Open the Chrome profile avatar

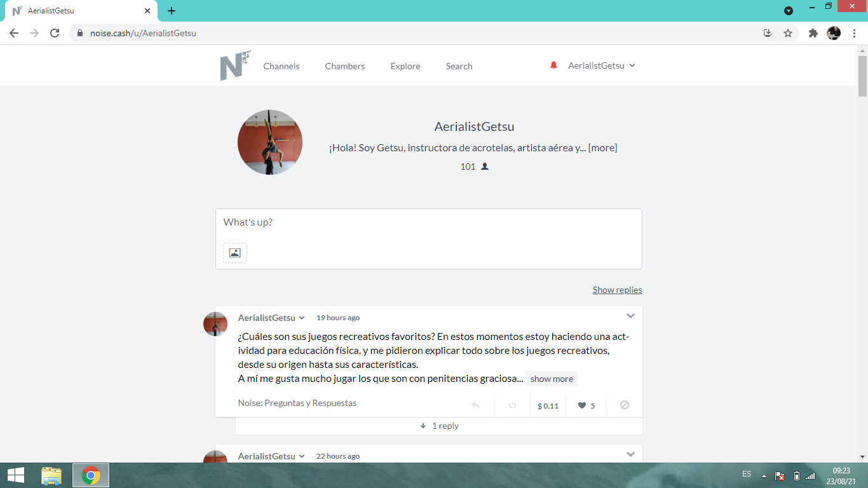(x=834, y=33)
